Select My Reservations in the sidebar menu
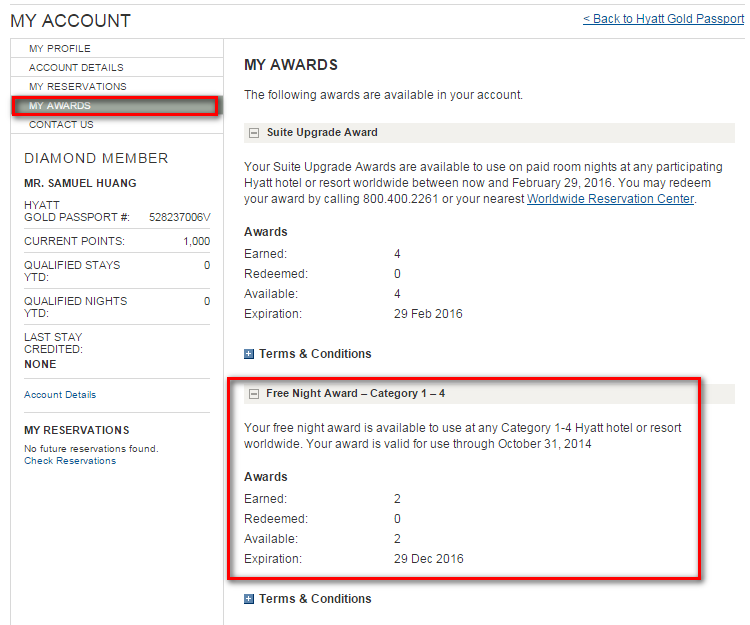 click(78, 87)
